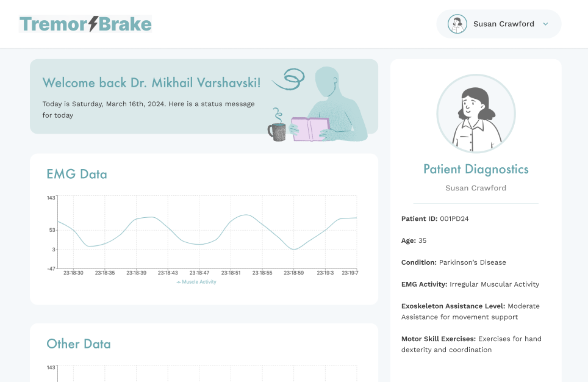
Task: Click the Patient Diagnostics heading
Action: (x=476, y=170)
